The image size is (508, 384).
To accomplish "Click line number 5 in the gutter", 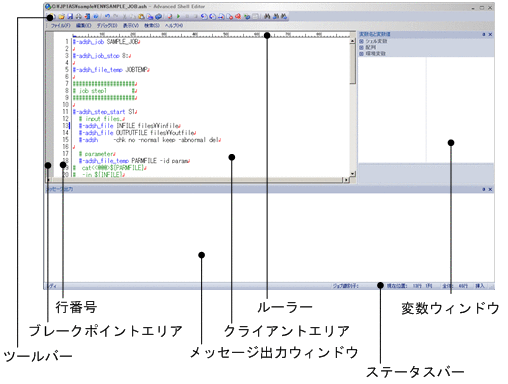I will pos(67,70).
